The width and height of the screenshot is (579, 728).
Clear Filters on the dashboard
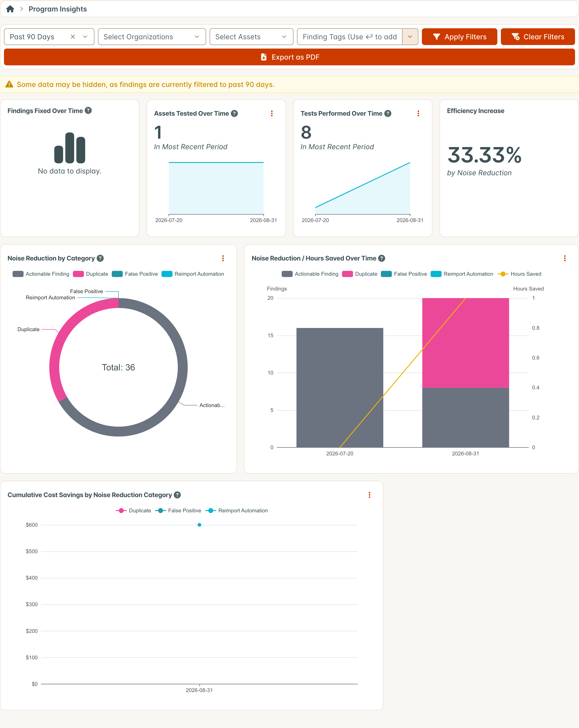538,37
